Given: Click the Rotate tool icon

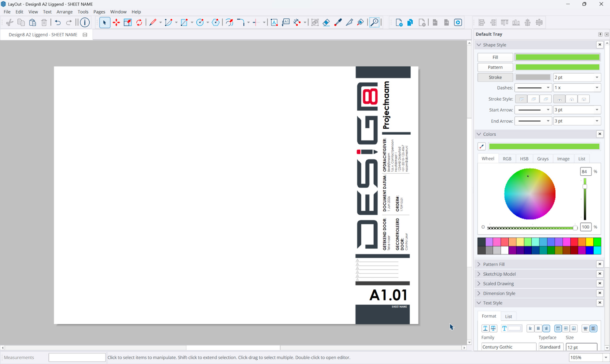Looking at the screenshot, I should point(139,23).
